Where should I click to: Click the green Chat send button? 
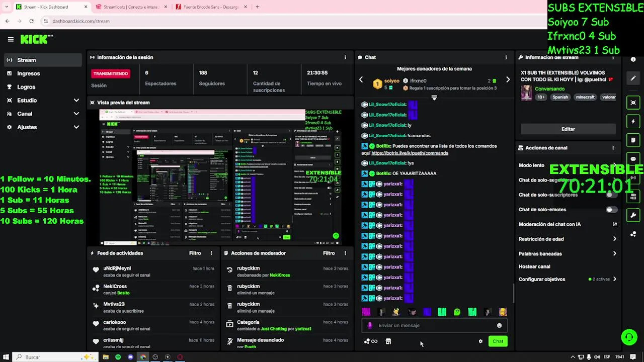498,341
